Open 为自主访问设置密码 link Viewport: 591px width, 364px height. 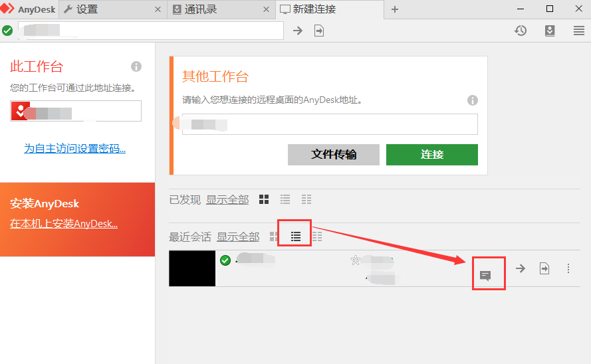(74, 148)
